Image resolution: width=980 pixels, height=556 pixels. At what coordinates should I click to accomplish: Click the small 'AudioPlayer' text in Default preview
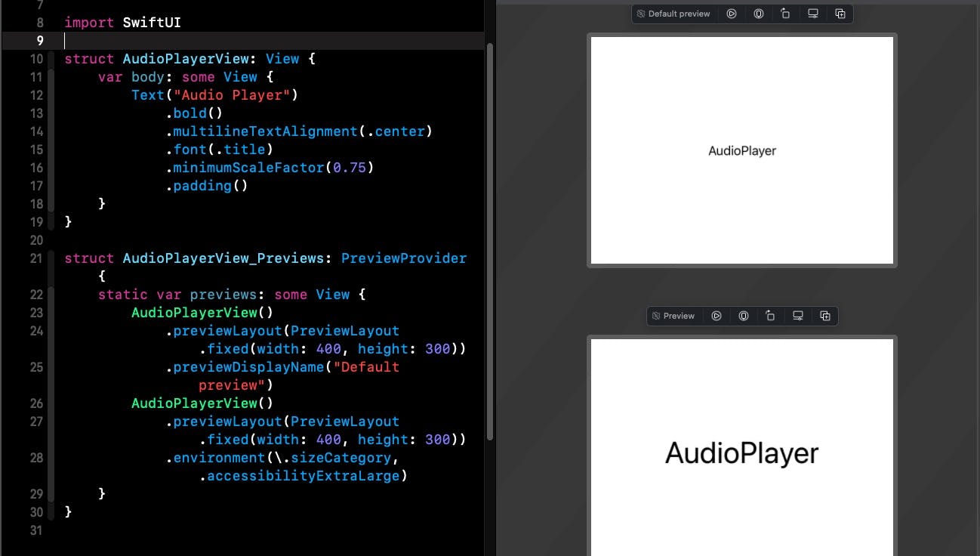(742, 150)
